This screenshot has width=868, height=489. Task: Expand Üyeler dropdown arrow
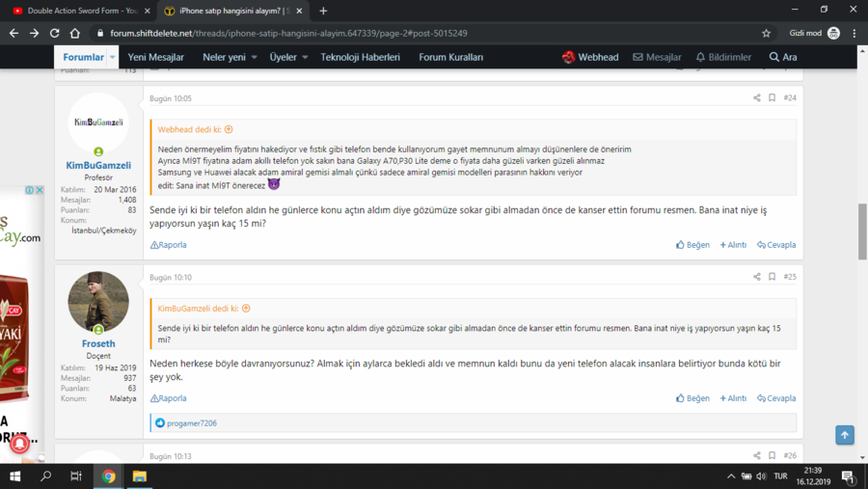pyautogui.click(x=305, y=57)
